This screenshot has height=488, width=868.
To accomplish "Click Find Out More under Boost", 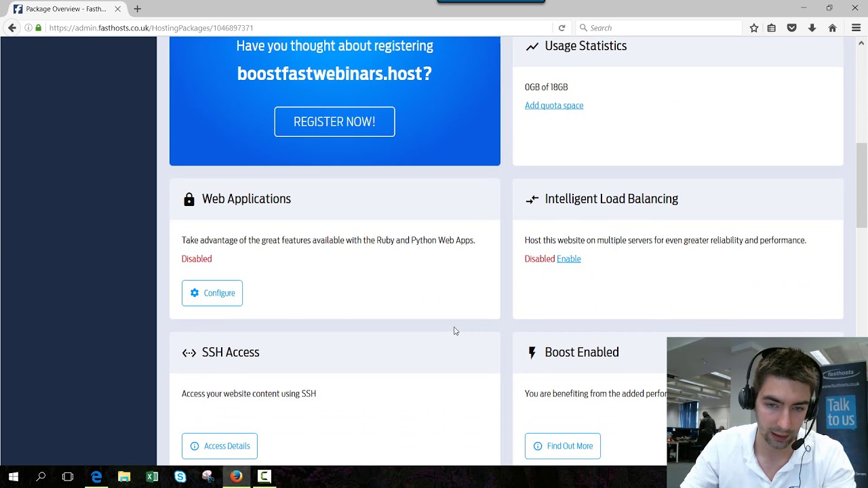I will (x=563, y=446).
